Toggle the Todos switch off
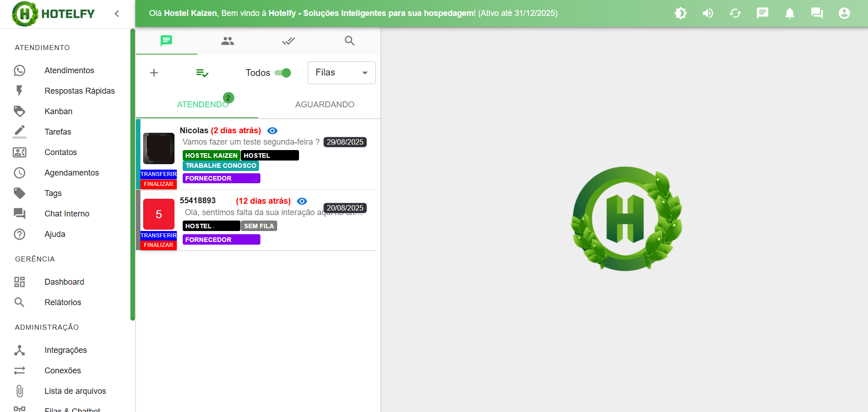 [x=283, y=73]
